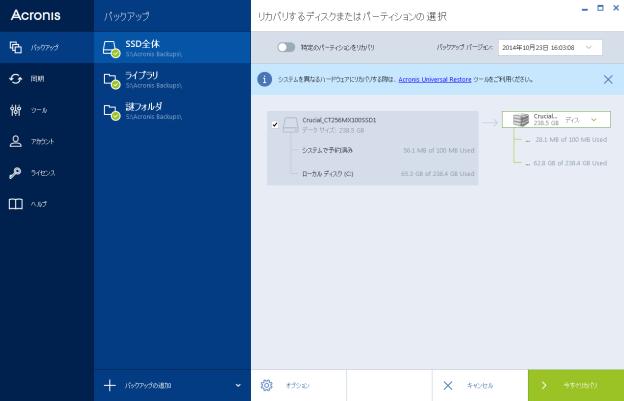Click the システムで予約済み partition row
This screenshot has width=624, height=401.
pyautogui.click(x=387, y=150)
